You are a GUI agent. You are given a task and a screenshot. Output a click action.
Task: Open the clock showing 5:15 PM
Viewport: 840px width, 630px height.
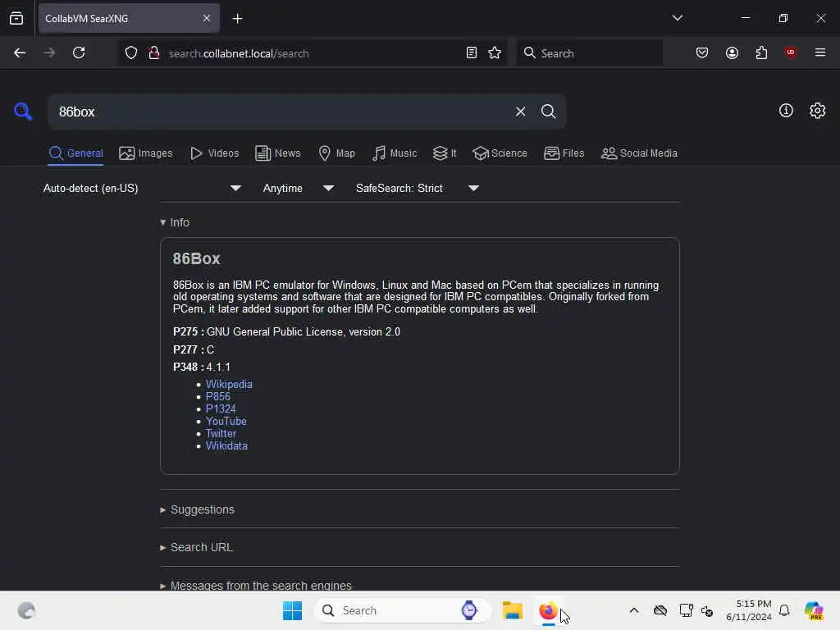pos(748,610)
